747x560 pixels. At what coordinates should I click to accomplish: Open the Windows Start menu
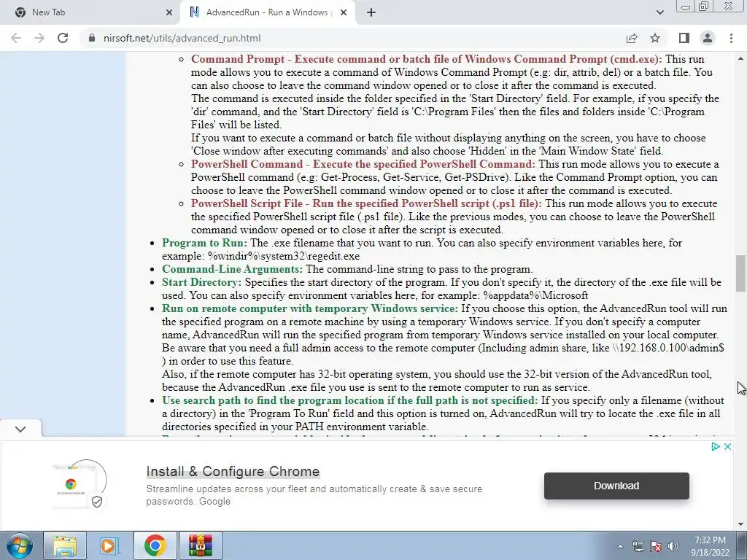point(20,545)
